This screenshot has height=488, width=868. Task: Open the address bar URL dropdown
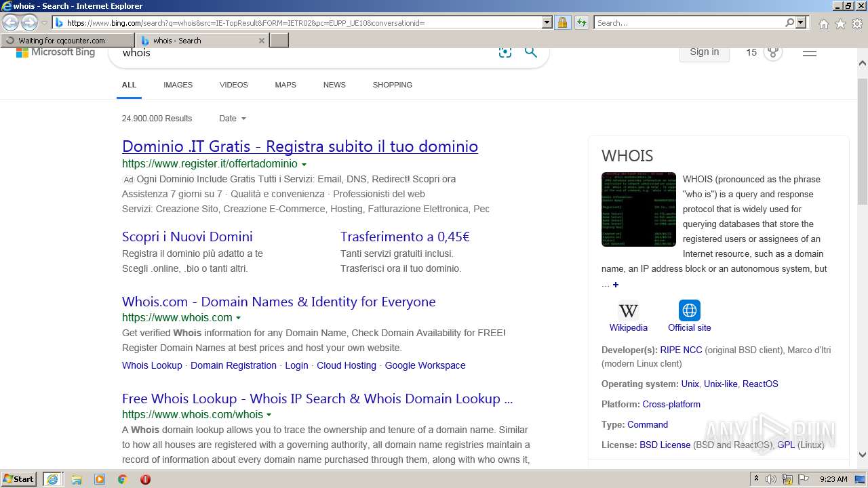547,22
